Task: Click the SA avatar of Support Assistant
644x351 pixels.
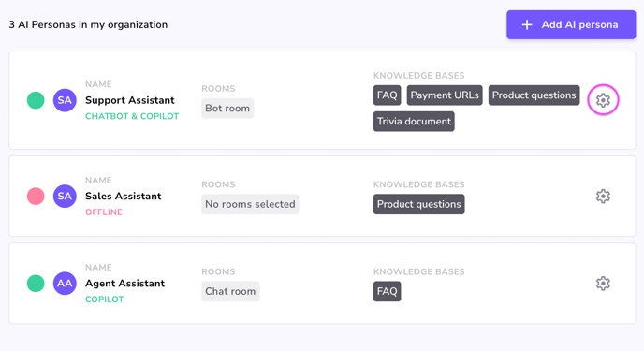Action: pyautogui.click(x=65, y=100)
